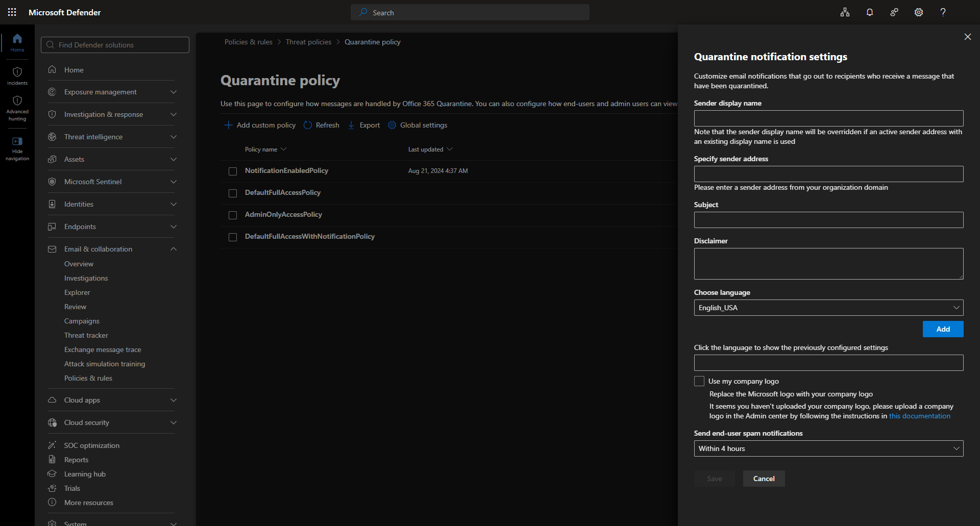This screenshot has height=526, width=980.
Task: Check the DefaultFullAccessWithNotificationPolicy checkbox
Action: 233,237
